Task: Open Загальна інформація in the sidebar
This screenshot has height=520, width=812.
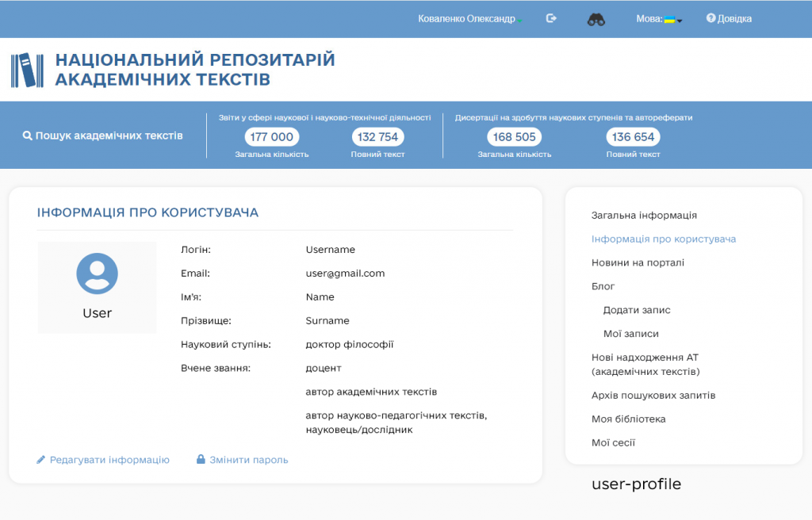Action: pos(644,216)
